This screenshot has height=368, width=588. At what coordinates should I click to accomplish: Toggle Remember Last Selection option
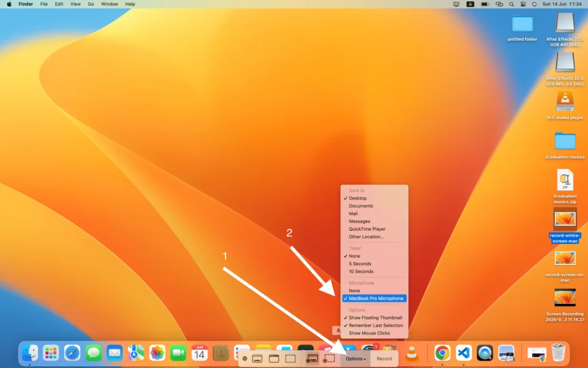tap(374, 325)
